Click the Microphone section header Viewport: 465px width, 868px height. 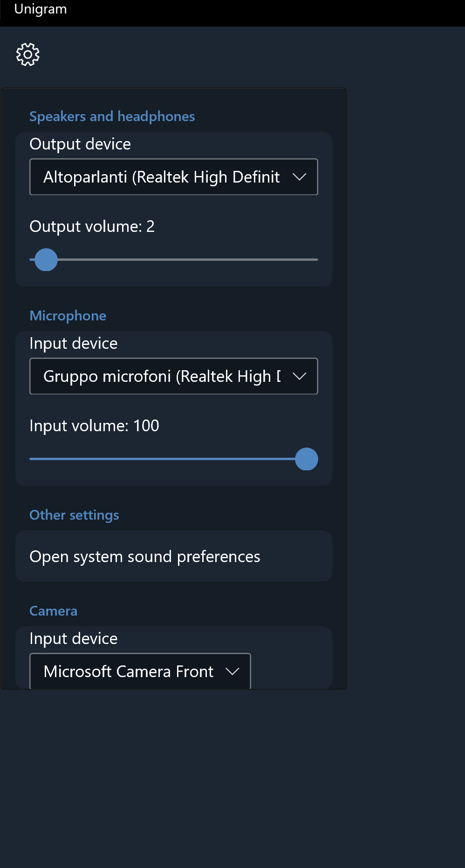(68, 315)
